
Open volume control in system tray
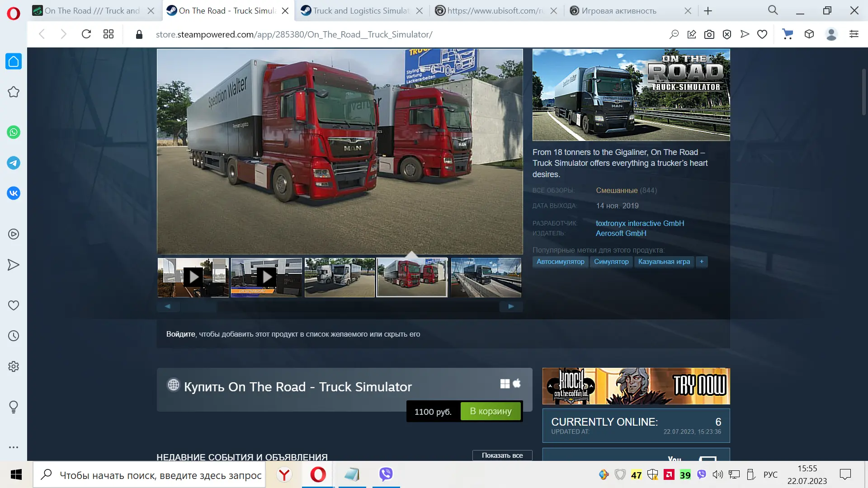[x=717, y=475]
